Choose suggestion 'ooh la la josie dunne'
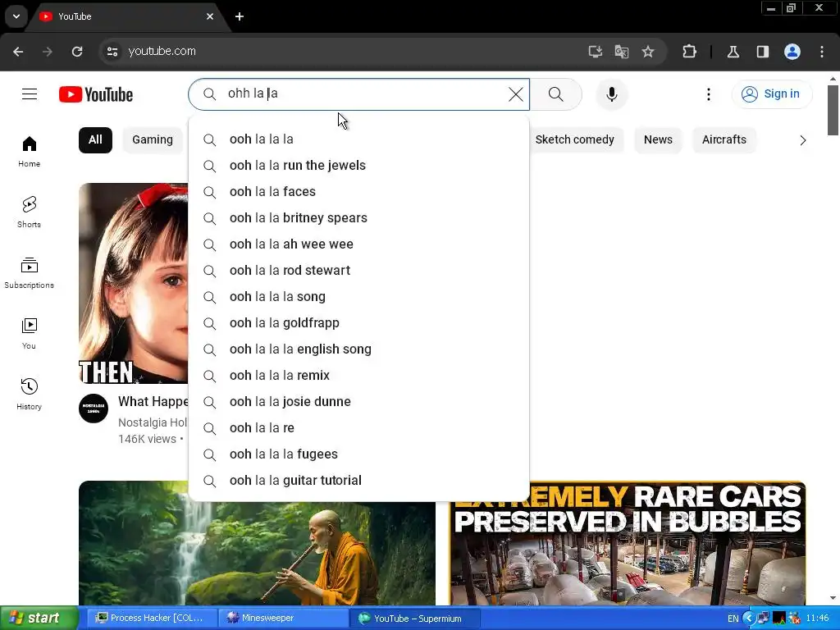 (x=359, y=402)
